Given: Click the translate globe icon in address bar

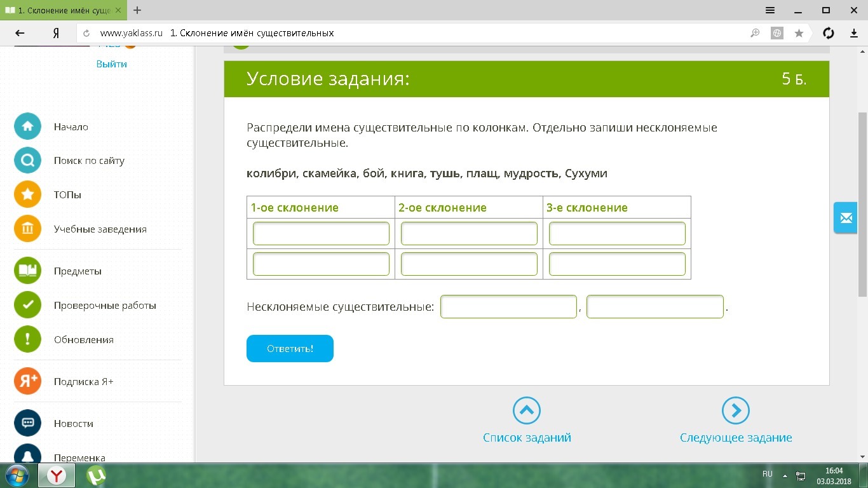Looking at the screenshot, I should (776, 33).
